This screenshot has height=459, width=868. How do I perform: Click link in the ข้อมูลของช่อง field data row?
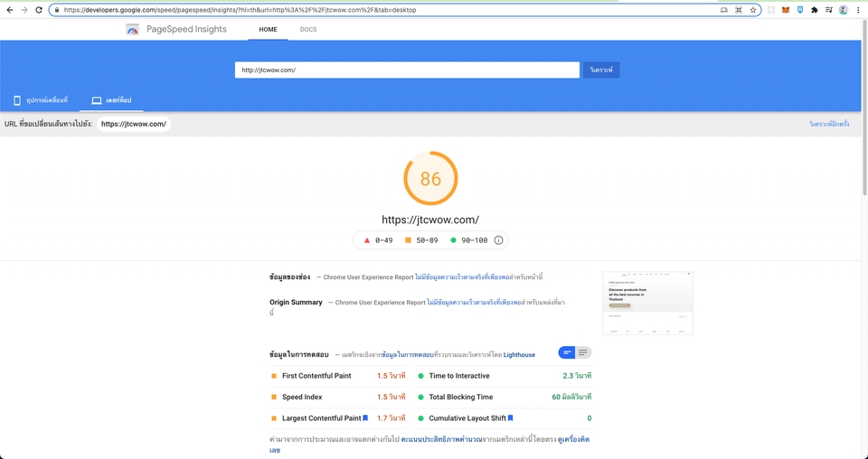pos(462,277)
